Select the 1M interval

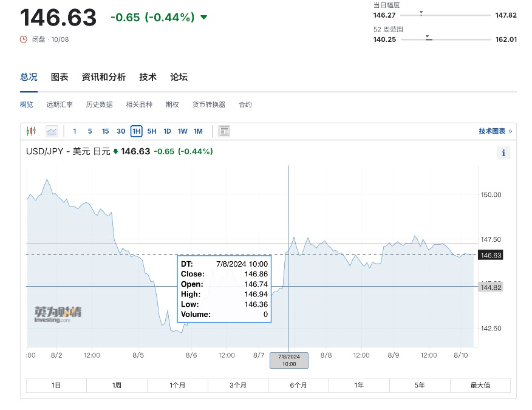click(198, 131)
